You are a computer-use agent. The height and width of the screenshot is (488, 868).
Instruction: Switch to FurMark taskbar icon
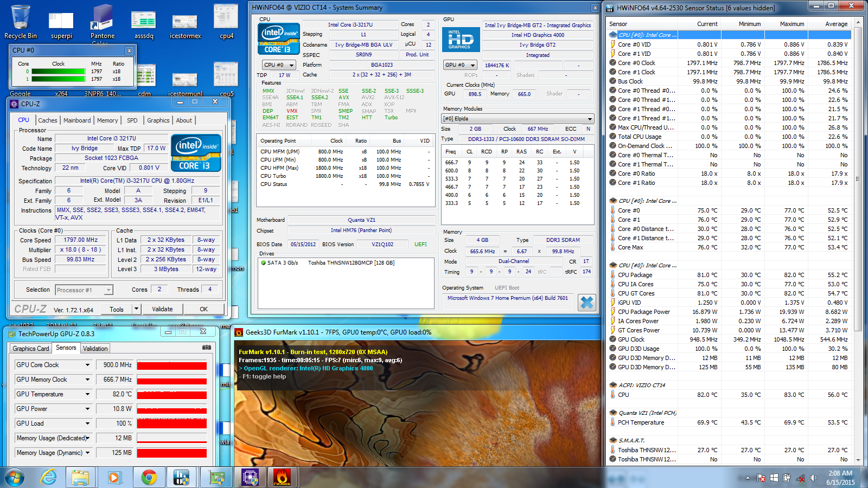click(282, 477)
